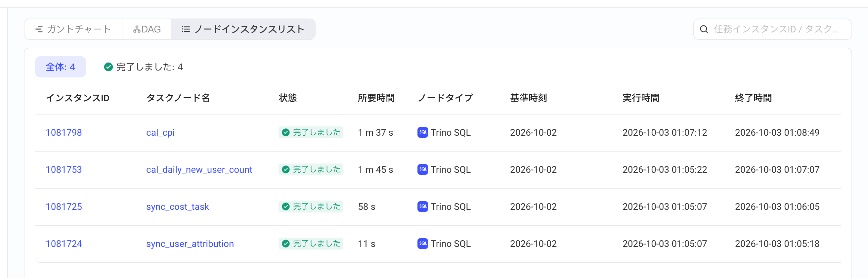Image resolution: width=868 pixels, height=278 pixels.
Task: Click end time 2026-10-03 01:08:49
Action: point(777,132)
